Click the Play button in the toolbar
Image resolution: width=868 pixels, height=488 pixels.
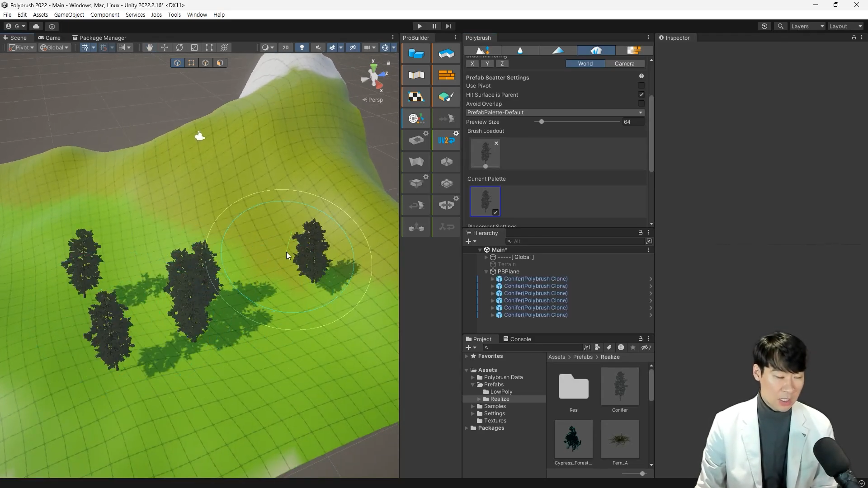420,26
